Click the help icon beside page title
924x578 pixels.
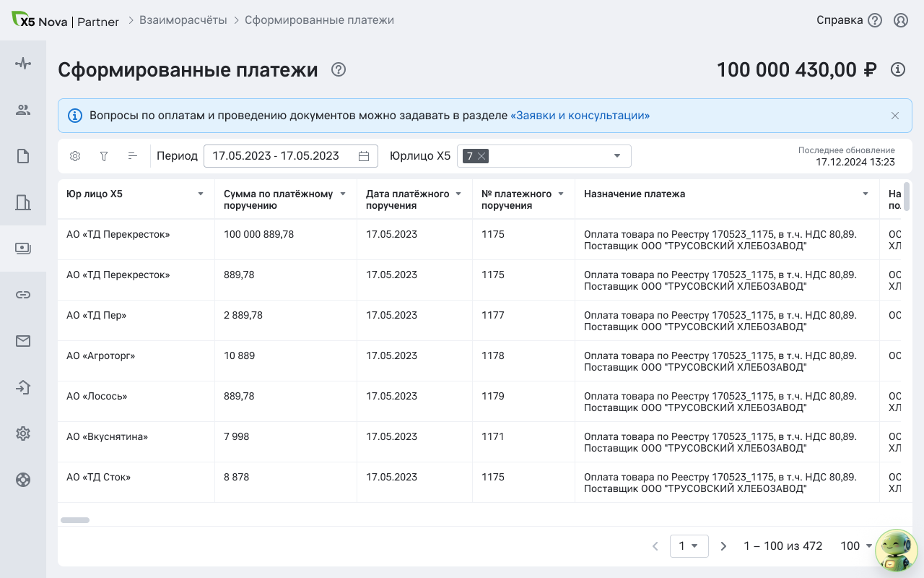[x=339, y=69]
